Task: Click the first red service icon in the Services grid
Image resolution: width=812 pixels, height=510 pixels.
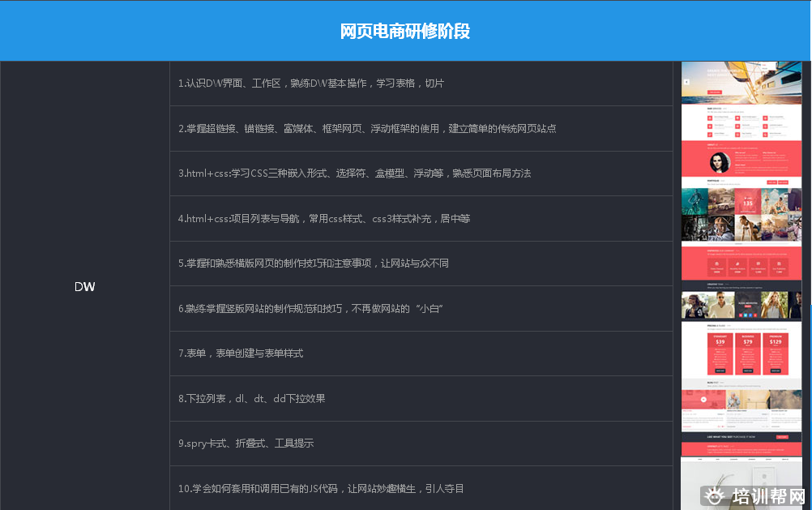Action: click(709, 118)
